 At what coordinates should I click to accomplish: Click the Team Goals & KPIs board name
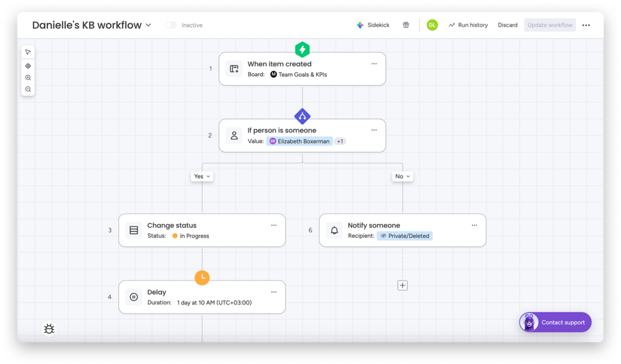coord(303,74)
